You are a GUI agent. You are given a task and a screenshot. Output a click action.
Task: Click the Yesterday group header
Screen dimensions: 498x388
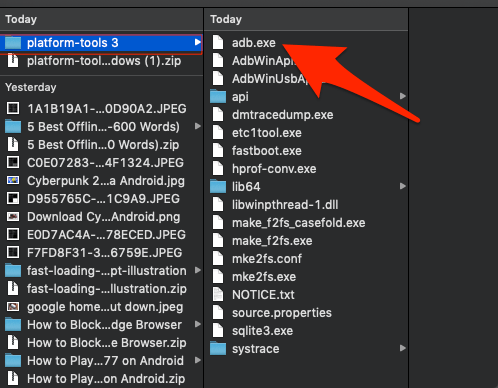click(x=31, y=87)
